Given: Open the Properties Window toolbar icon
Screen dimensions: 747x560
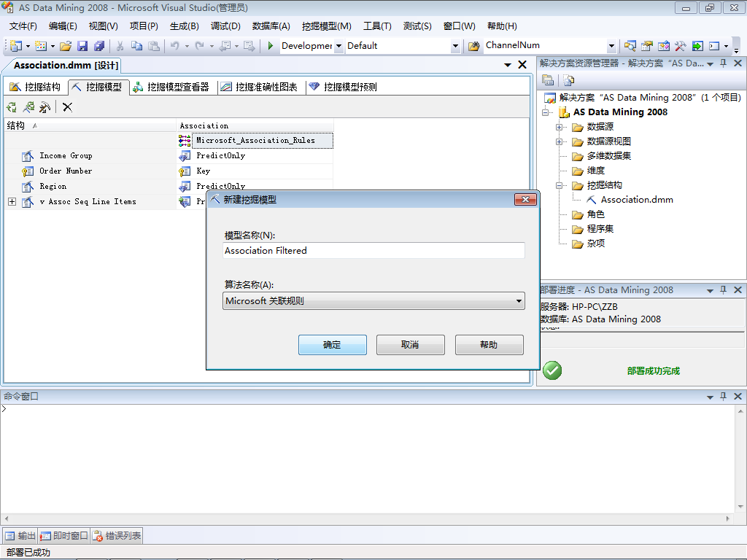Looking at the screenshot, I should 646,46.
